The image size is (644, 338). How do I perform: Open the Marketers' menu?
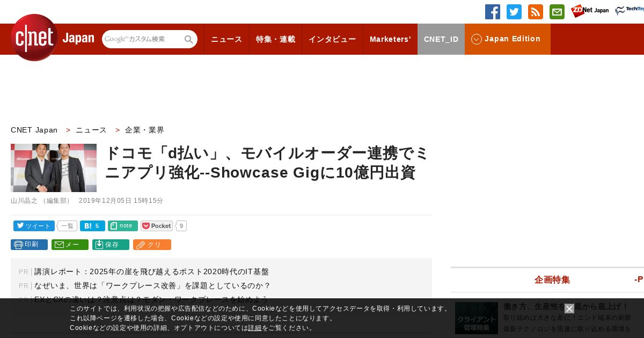pos(390,39)
